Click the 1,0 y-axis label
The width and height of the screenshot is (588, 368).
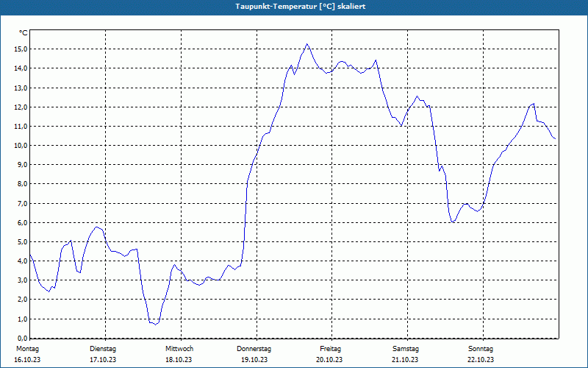pos(22,319)
